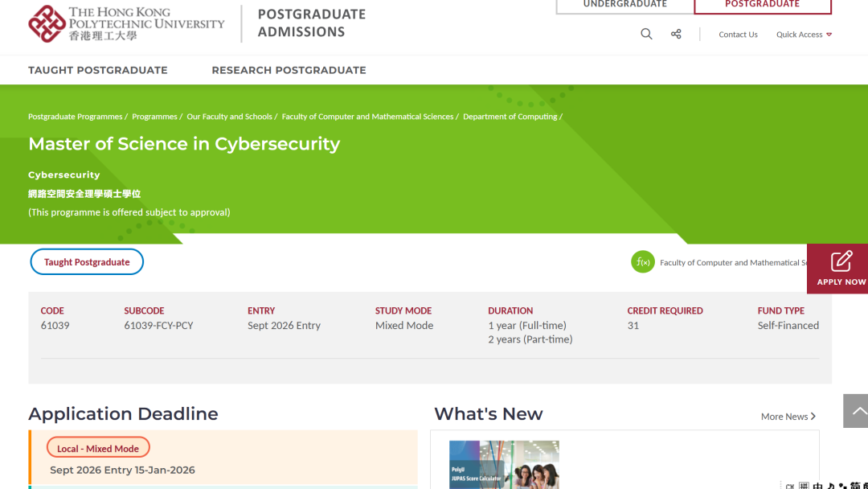
Task: Click the Apply Now pencil icon
Action: [841, 261]
